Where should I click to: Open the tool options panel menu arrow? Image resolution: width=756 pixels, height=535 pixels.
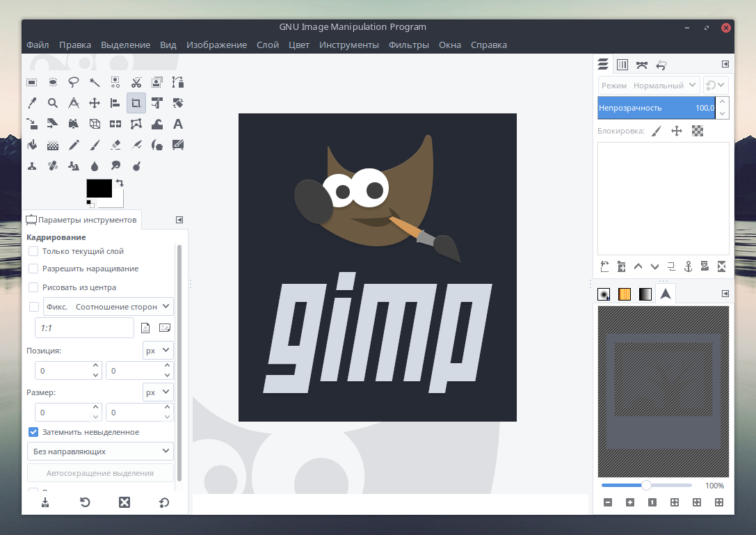[179, 220]
